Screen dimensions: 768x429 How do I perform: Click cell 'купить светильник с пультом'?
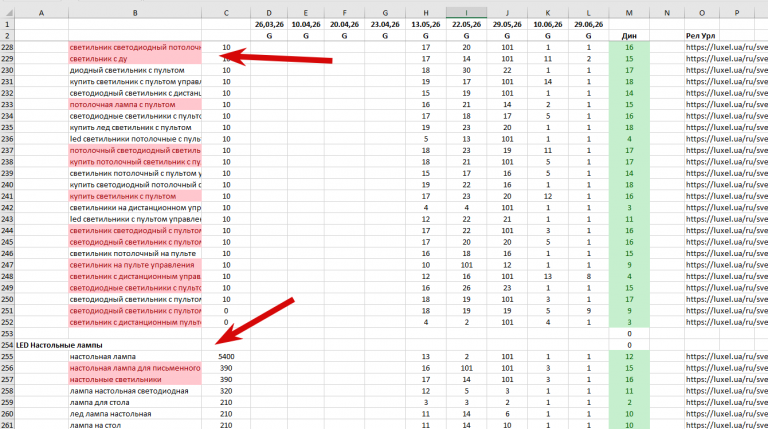(135, 196)
